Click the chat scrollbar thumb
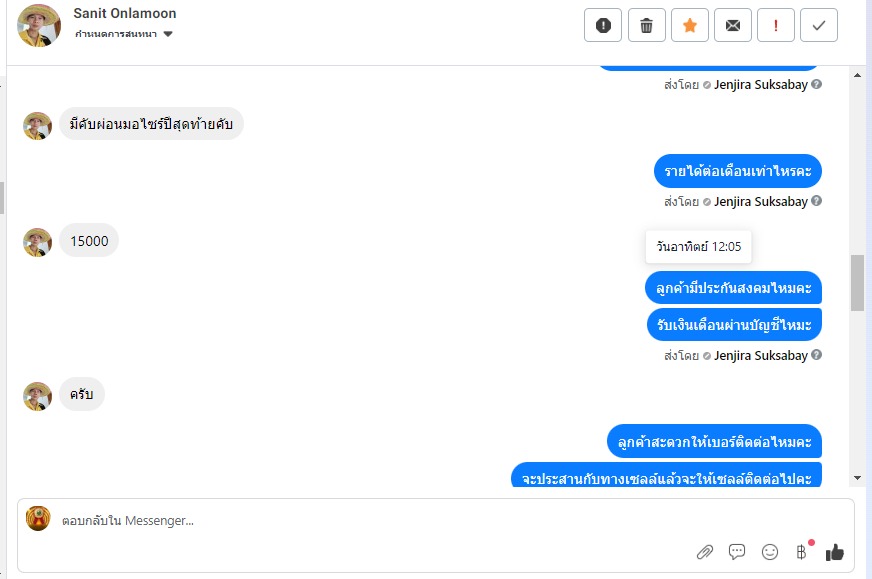The height and width of the screenshot is (579, 872). point(857,283)
